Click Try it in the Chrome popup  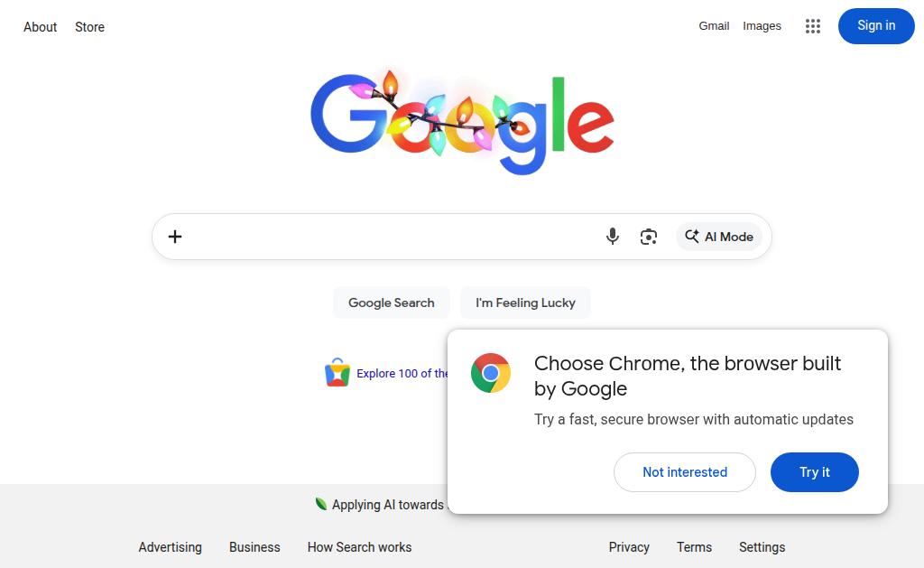coord(815,472)
